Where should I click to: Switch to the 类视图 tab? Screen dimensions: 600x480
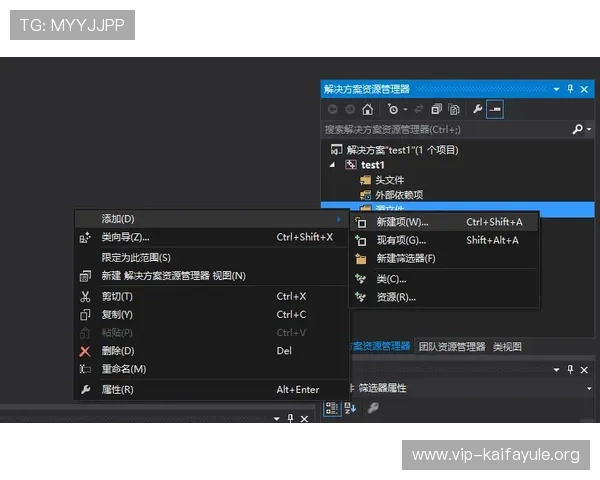507,347
